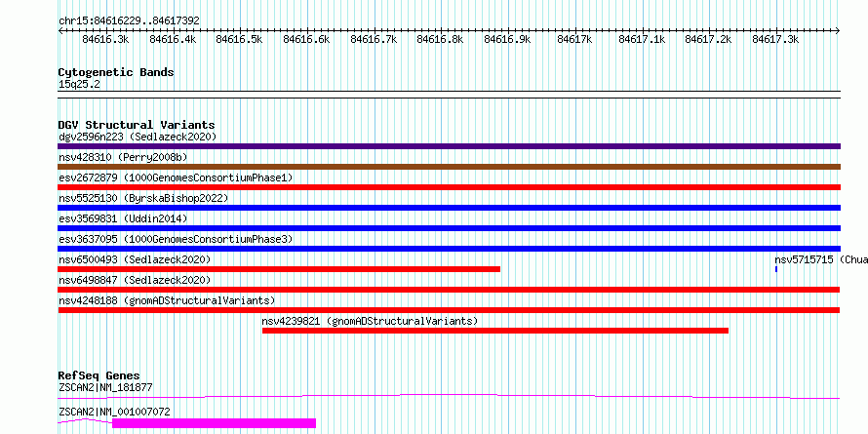868x434 pixels.
Task: Open the ZSCAN2|NM_181877 gene label
Action: pyautogui.click(x=105, y=387)
